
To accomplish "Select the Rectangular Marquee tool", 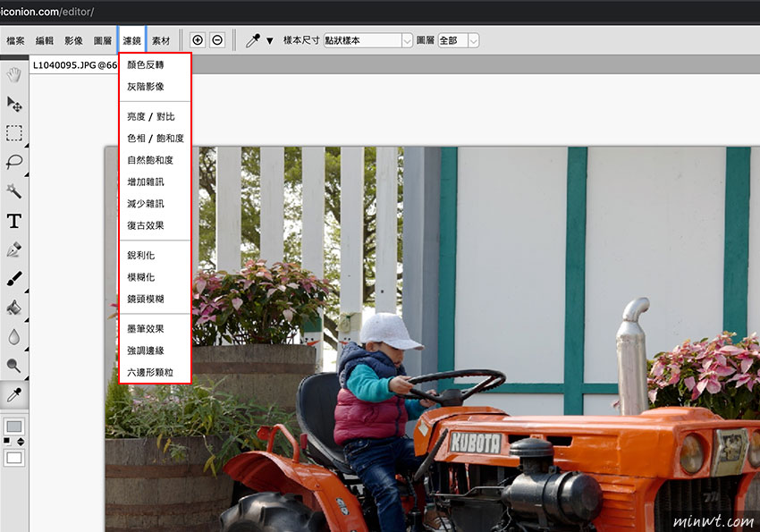I will click(x=14, y=132).
